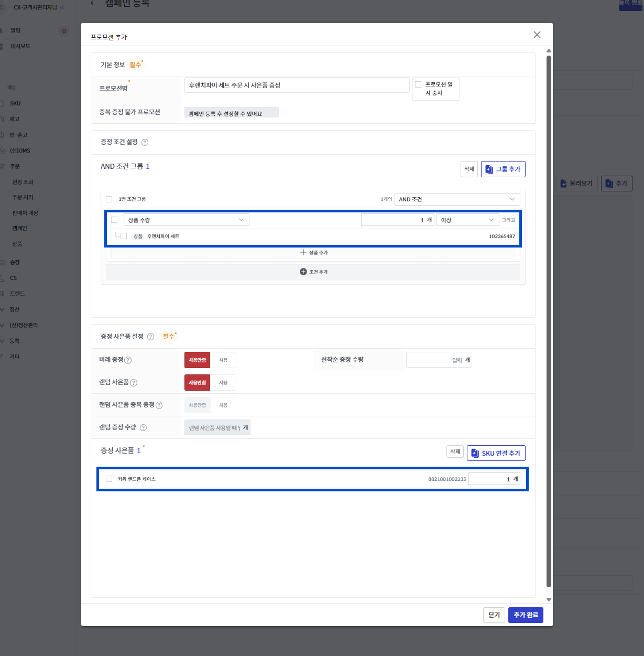
Task: Set 랜덤 사은품 to 사용
Action: (x=223, y=383)
